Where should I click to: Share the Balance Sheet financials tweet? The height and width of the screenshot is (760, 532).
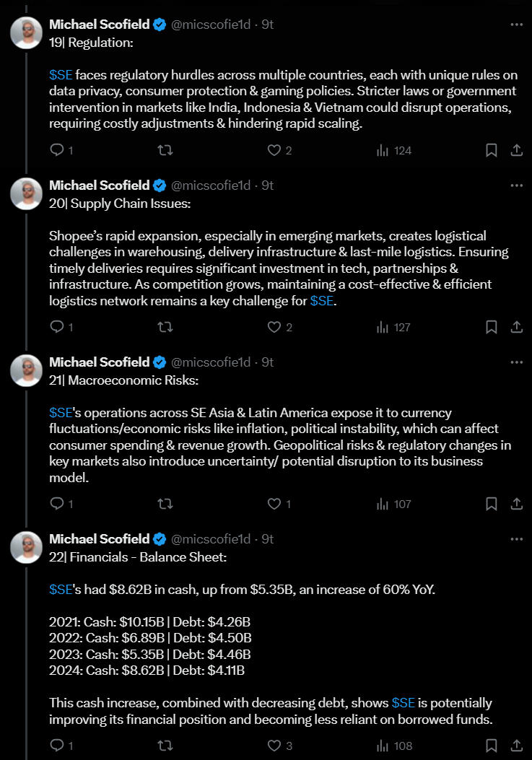pyautogui.click(x=517, y=745)
